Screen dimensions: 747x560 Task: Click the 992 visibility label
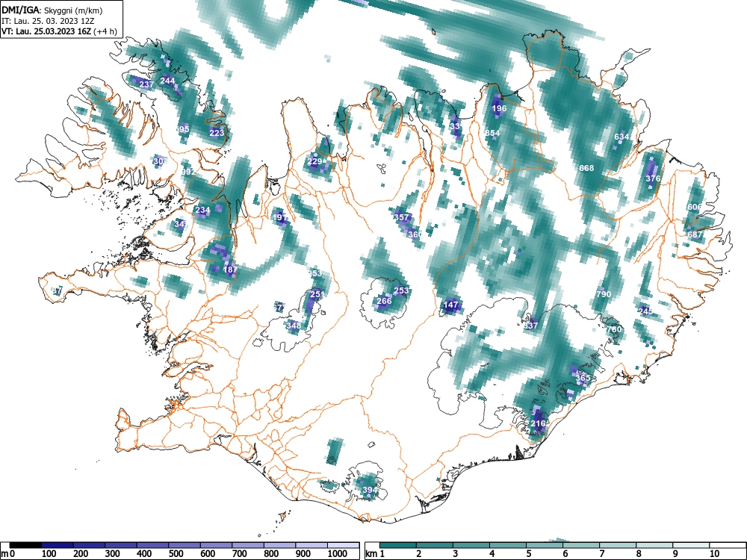(x=188, y=172)
